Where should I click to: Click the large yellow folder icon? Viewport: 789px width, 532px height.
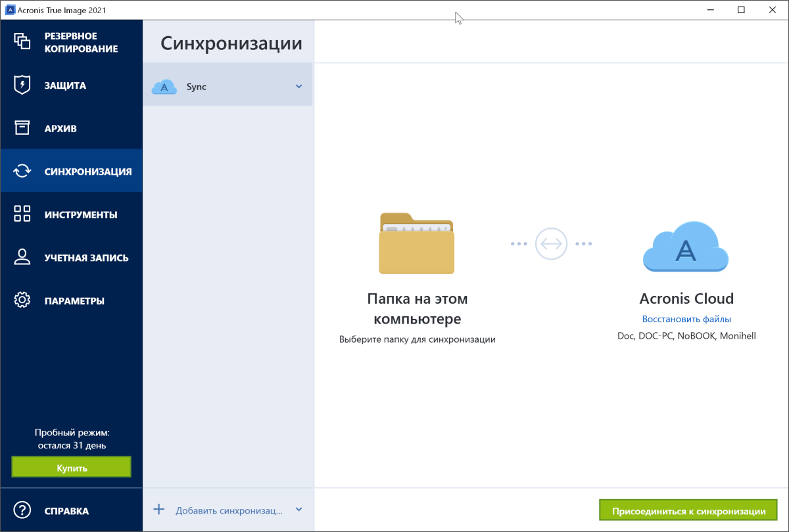[x=416, y=243]
